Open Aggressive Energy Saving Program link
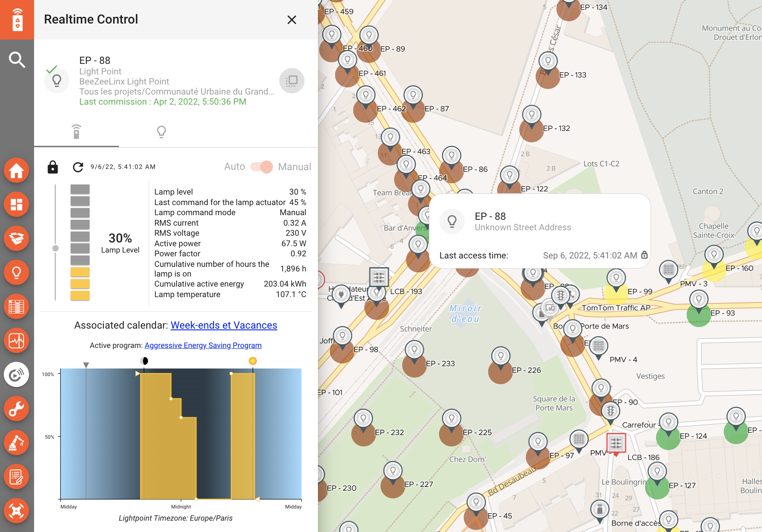762x532 pixels. [203, 345]
